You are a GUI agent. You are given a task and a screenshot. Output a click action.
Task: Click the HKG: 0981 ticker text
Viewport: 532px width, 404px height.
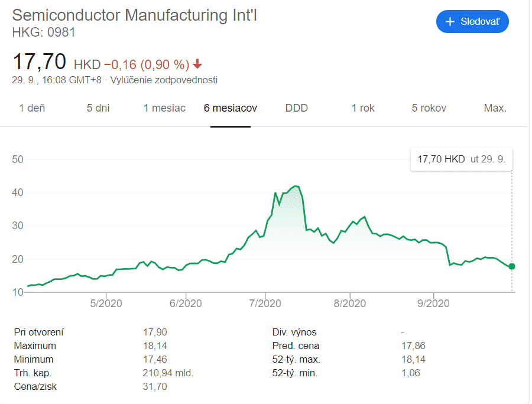(44, 32)
